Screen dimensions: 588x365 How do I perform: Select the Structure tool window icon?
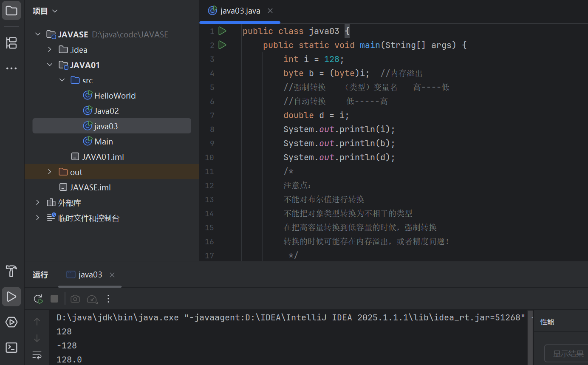[x=11, y=42]
